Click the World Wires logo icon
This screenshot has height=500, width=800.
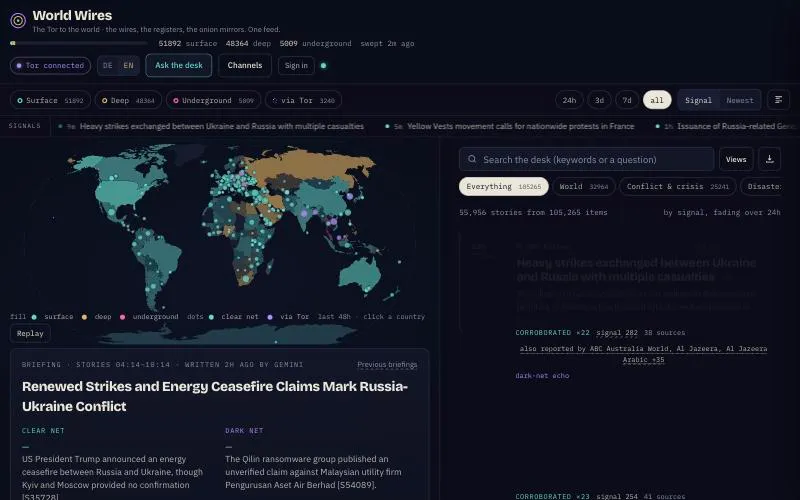click(18, 20)
